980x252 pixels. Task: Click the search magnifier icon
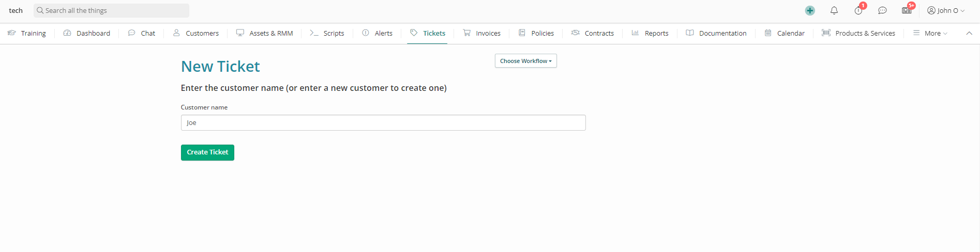tap(40, 10)
